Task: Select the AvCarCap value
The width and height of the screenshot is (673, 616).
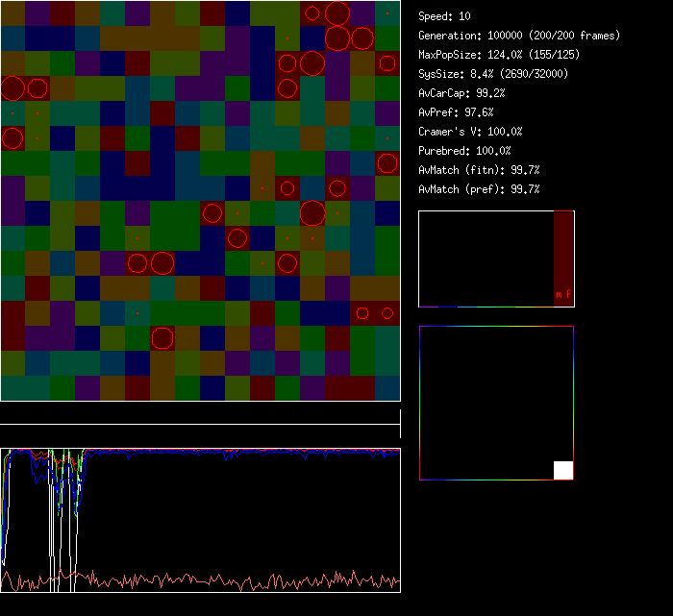Action: (461, 93)
